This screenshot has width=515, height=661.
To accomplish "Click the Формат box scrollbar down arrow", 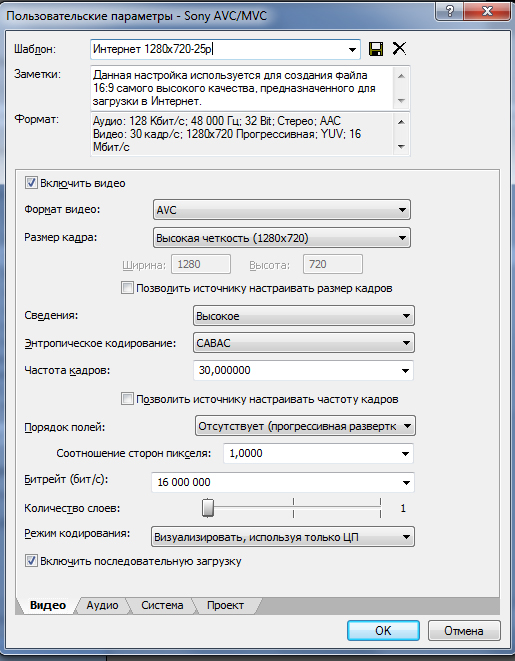I will coord(401,147).
